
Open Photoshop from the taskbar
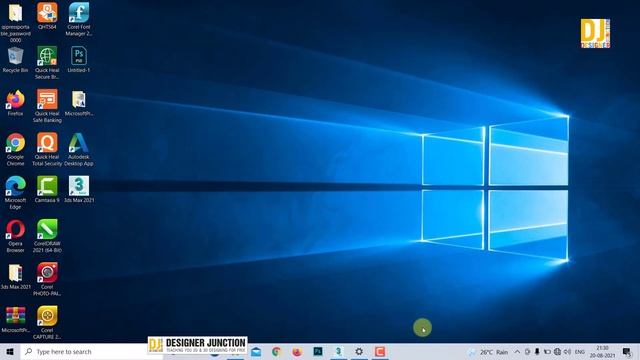[x=318, y=351]
